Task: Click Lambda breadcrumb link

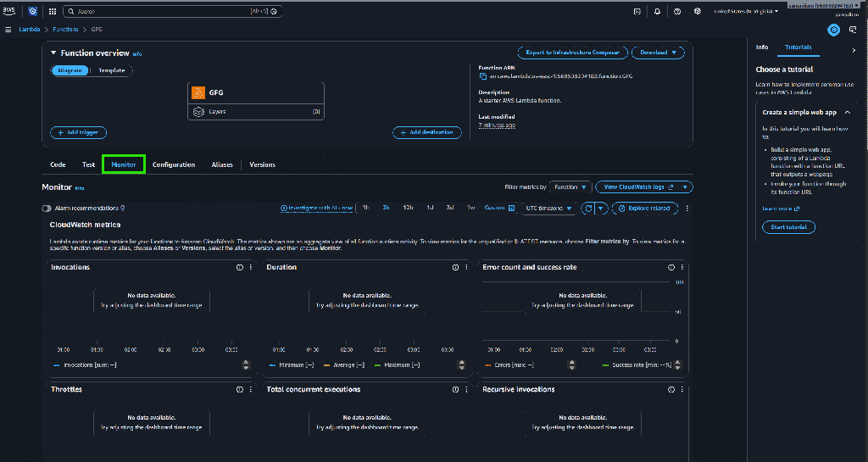Action: click(x=30, y=30)
